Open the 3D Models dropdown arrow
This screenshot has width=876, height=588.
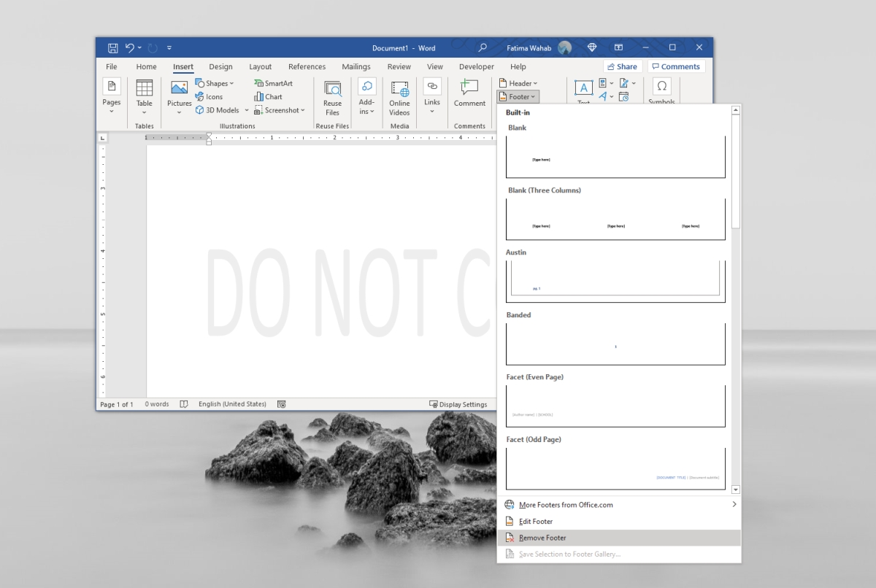[246, 110]
